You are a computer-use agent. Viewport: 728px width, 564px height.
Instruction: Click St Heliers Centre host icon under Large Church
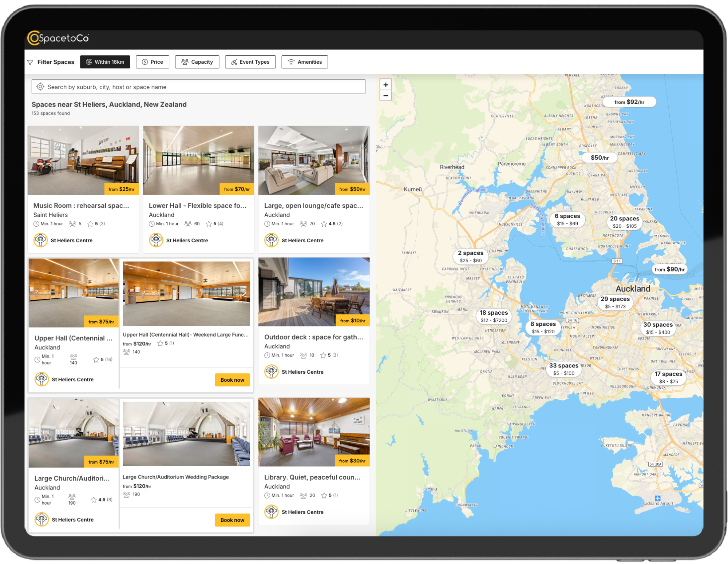pos(41,519)
